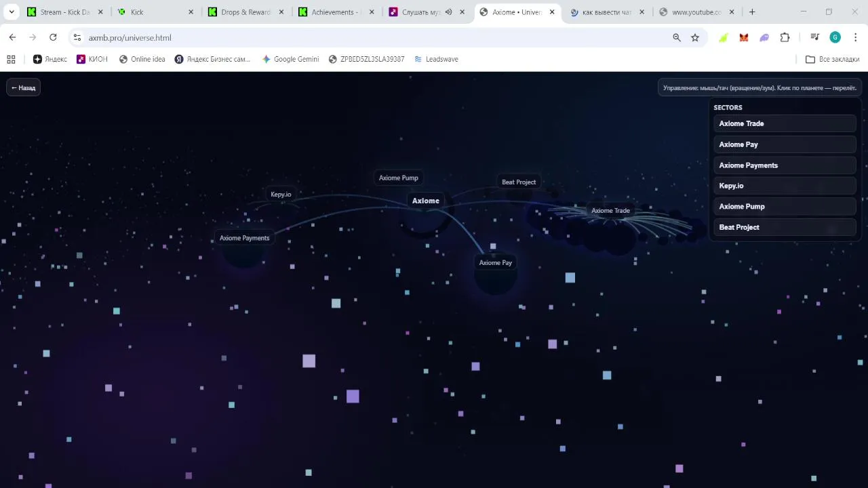Close the Drops & Rewards tab

tap(281, 12)
